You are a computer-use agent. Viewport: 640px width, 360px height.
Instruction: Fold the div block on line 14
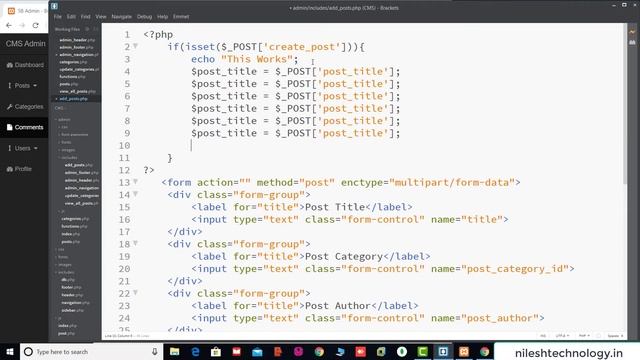point(136,194)
